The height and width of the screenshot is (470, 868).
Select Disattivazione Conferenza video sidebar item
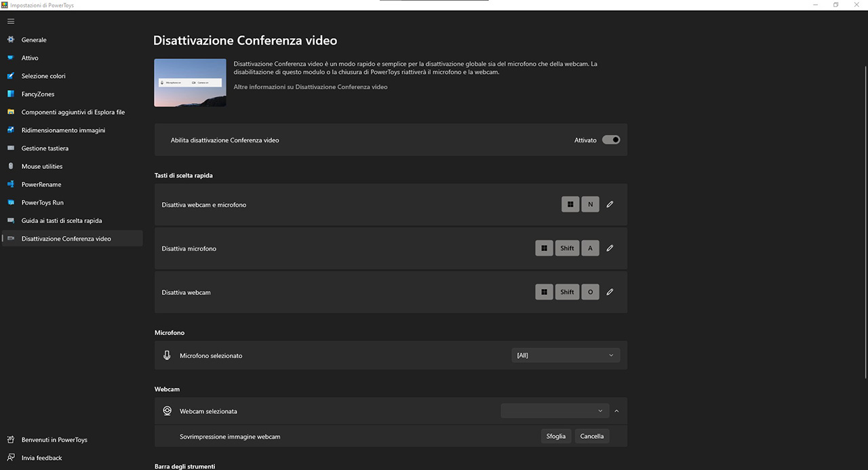(72, 239)
